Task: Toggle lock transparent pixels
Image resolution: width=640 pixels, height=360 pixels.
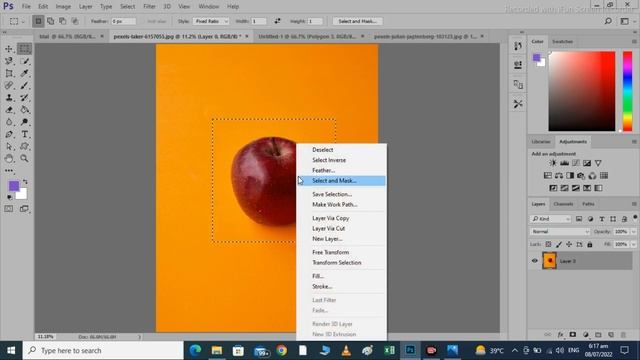Action: (548, 244)
